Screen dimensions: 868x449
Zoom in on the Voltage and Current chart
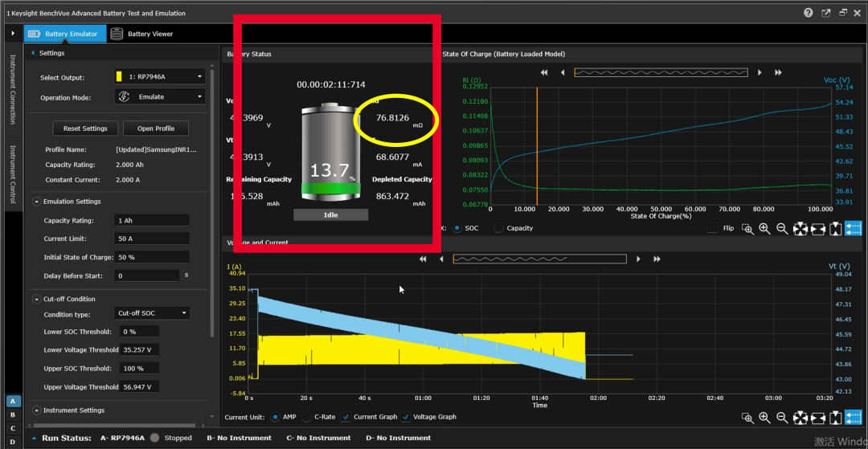[764, 417]
